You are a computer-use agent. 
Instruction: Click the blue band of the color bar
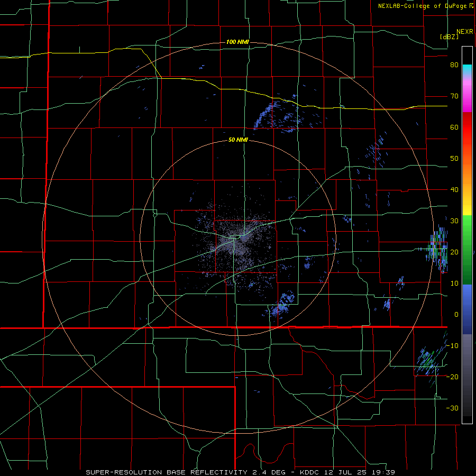coord(467,309)
